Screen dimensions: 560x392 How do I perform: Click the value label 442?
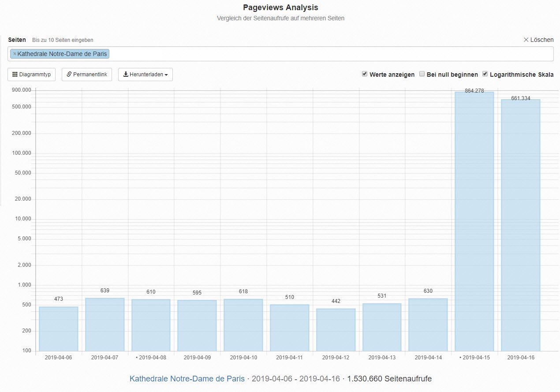[x=336, y=301]
